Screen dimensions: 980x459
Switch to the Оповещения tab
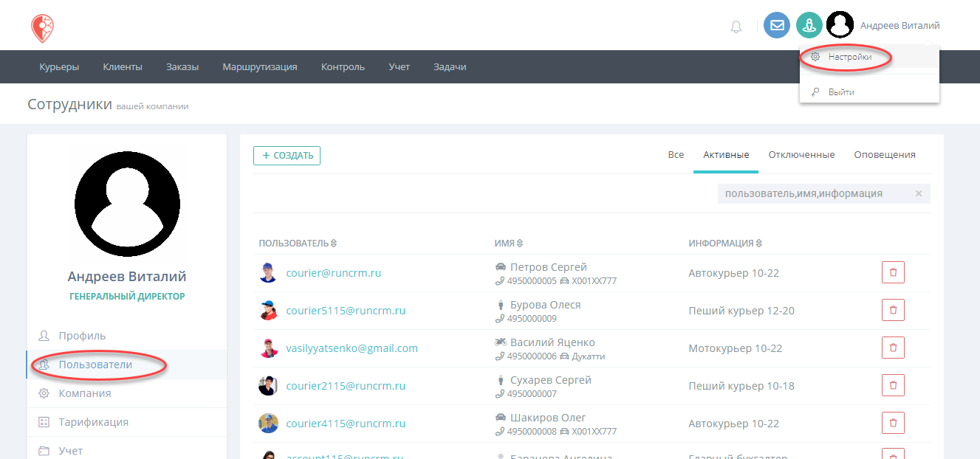click(x=885, y=155)
